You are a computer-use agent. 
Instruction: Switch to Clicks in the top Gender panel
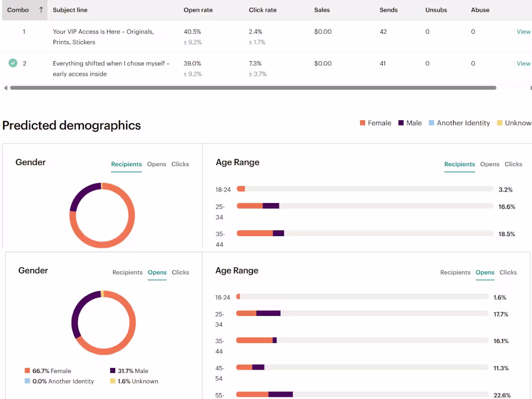click(180, 164)
